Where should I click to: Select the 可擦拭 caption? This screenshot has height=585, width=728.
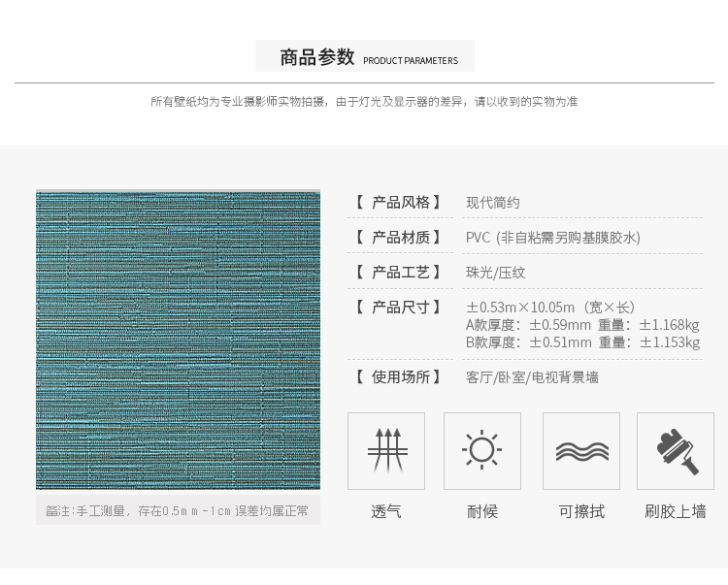(580, 511)
